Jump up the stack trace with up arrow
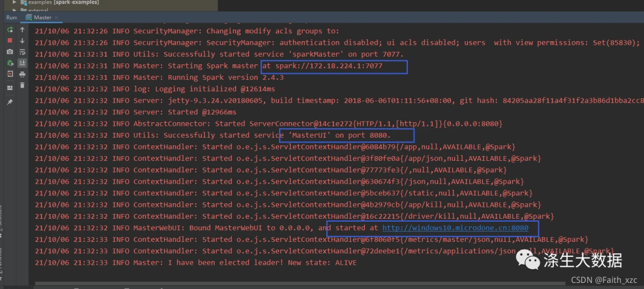The height and width of the screenshot is (289, 644). point(22,30)
